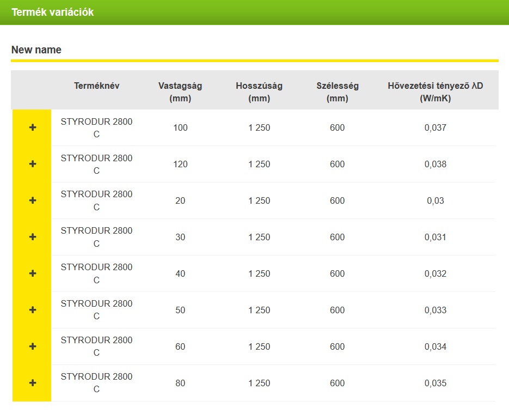Click the width 600 in the 30 mm row

pos(338,237)
